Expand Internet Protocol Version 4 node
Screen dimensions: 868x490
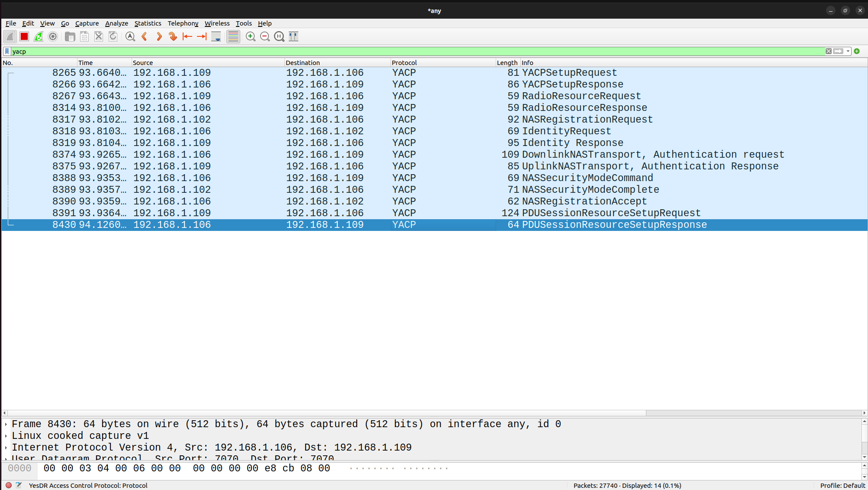click(x=6, y=448)
